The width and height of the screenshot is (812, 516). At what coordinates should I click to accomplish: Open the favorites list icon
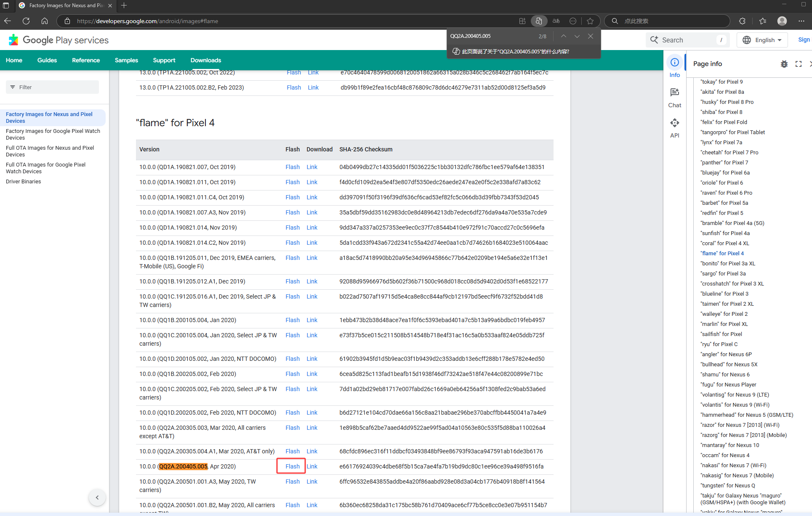coord(763,21)
